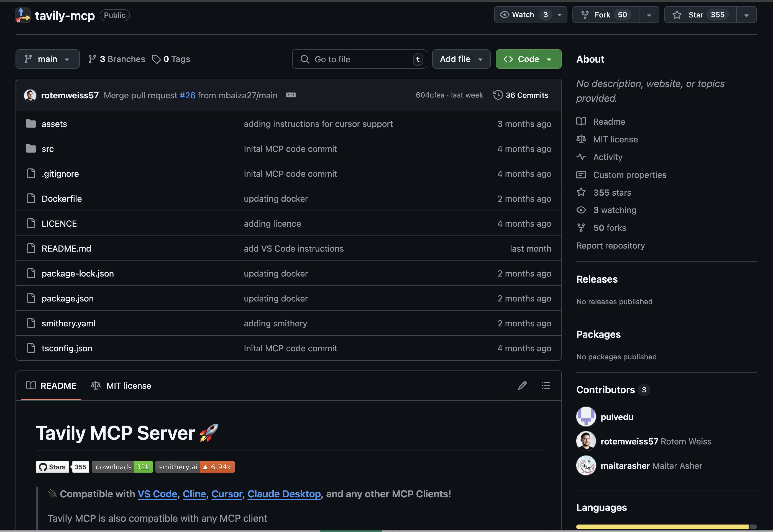Open Report repository link
This screenshot has height=532, width=773.
[x=611, y=245]
